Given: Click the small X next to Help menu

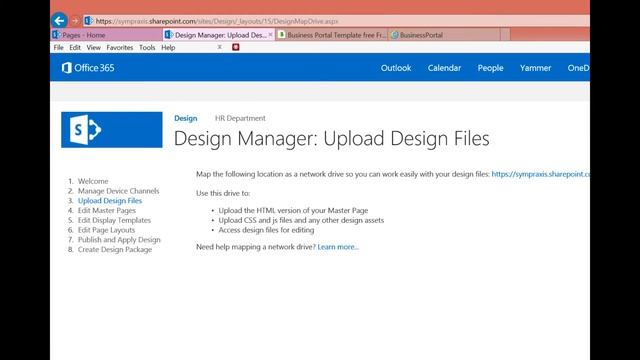Looking at the screenshot, I should tap(220, 47).
